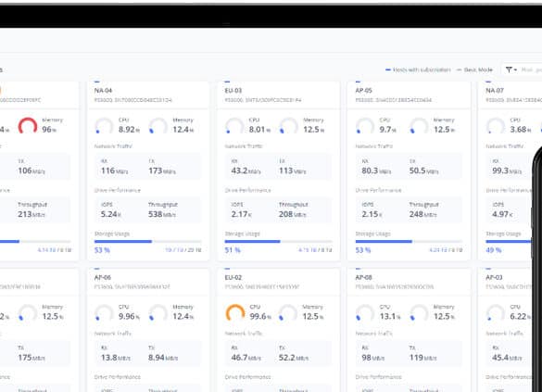Select AP-03 RX value 45.4 MB/s
Screen dimensions: 542x392
coord(507,358)
